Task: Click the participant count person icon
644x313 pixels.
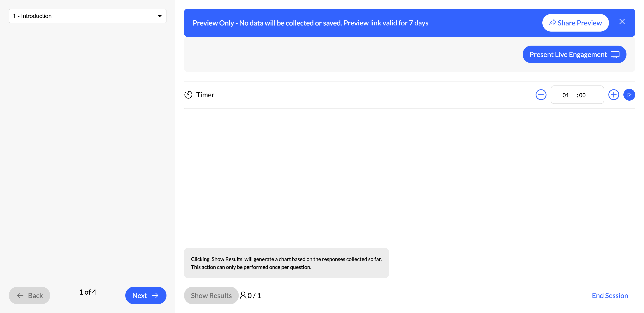Action: (x=243, y=295)
